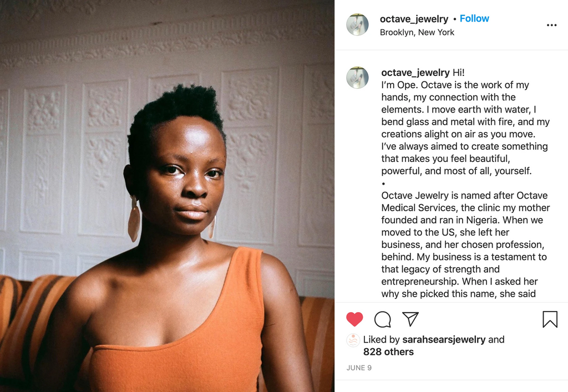This screenshot has width=568, height=392.
Task: Click the octave_jewelry username in the caption
Action: pos(415,73)
